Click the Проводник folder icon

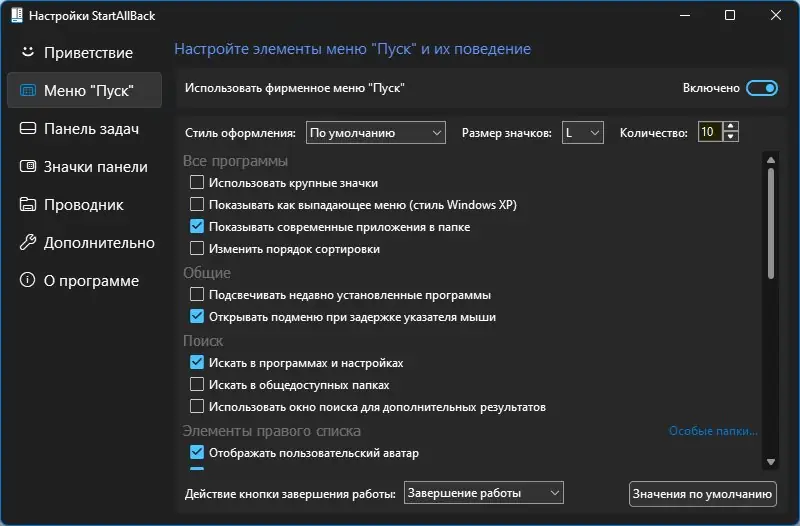point(28,205)
